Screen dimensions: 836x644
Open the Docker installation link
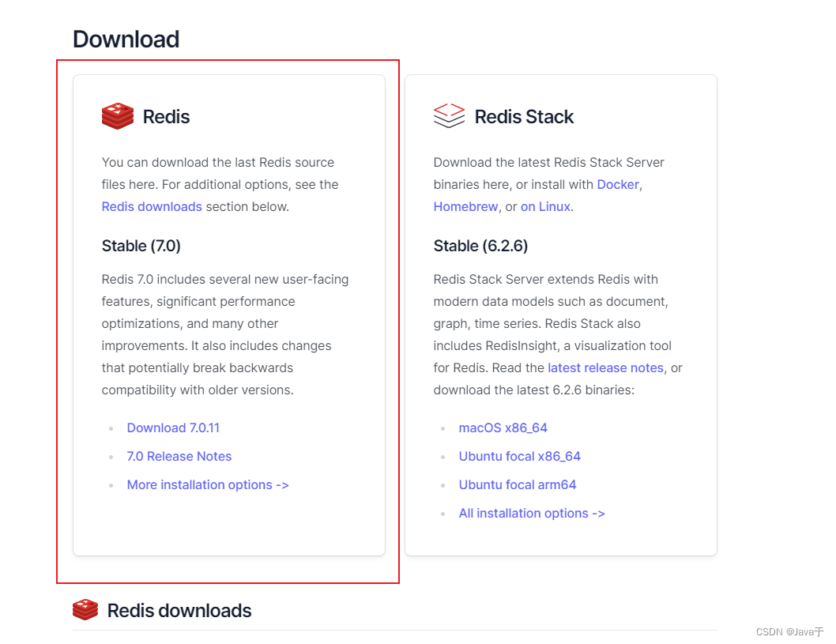pos(617,184)
